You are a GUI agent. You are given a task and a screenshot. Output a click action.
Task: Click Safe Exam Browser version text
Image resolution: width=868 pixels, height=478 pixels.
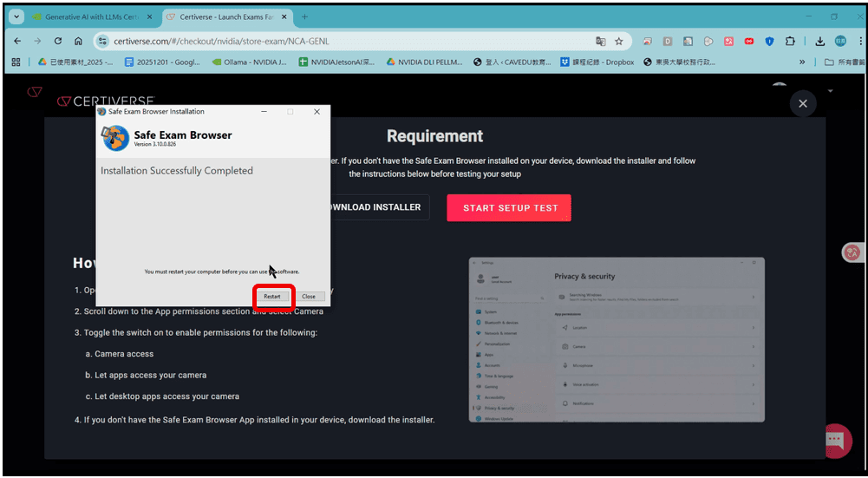pyautogui.click(x=155, y=145)
